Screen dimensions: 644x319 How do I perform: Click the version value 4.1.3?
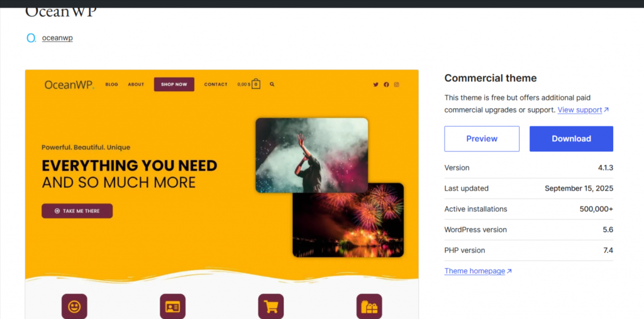coord(606,168)
